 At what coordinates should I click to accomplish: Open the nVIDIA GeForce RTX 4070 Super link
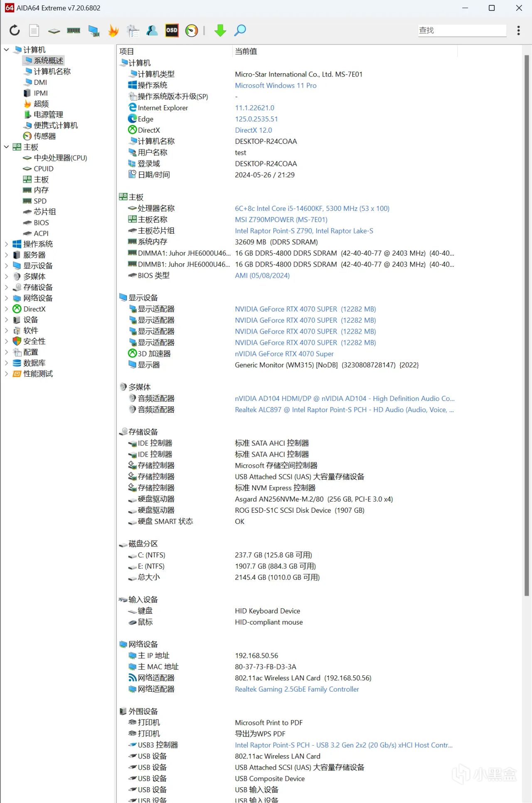click(284, 354)
